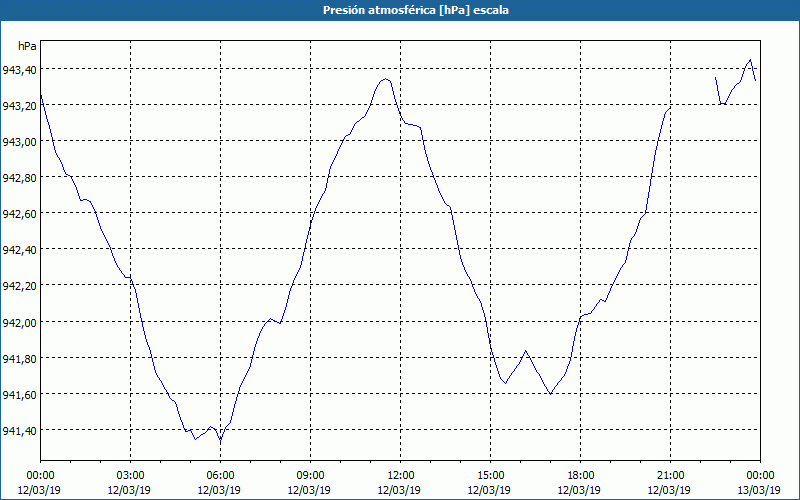Image resolution: width=800 pixels, height=500 pixels.
Task: Click the 943,00 y-axis label
Action: tap(19, 141)
